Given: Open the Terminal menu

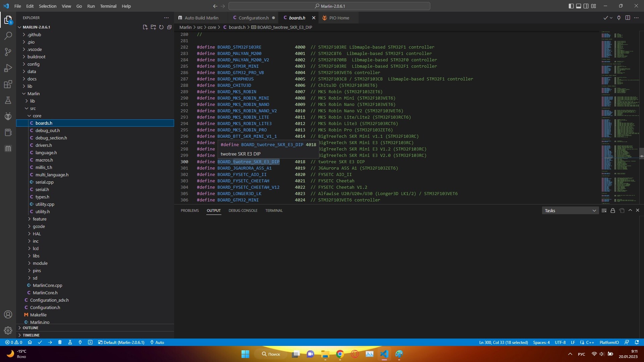Looking at the screenshot, I should pos(108,6).
